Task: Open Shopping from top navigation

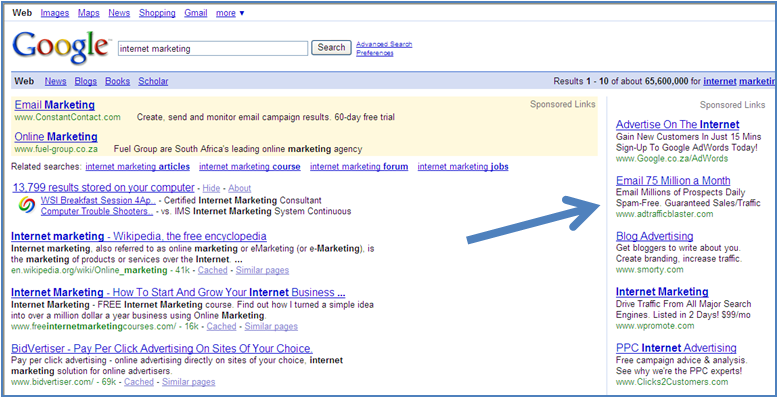Action: click(x=157, y=13)
